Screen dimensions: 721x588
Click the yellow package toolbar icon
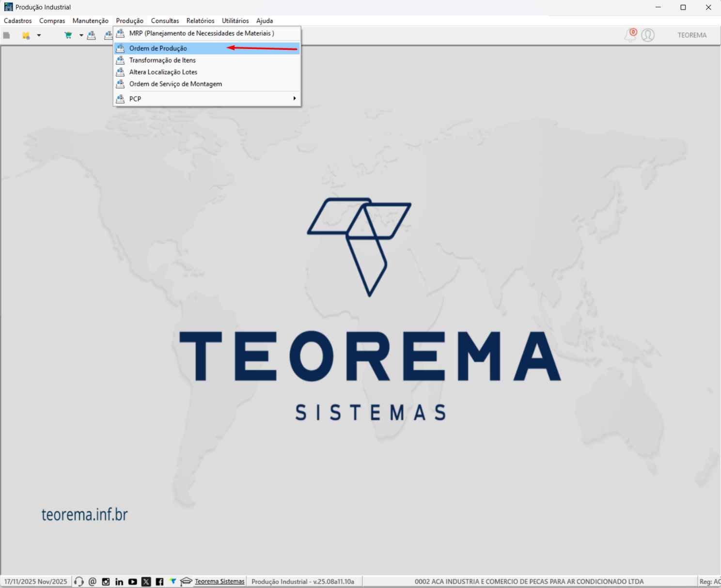[26, 35]
